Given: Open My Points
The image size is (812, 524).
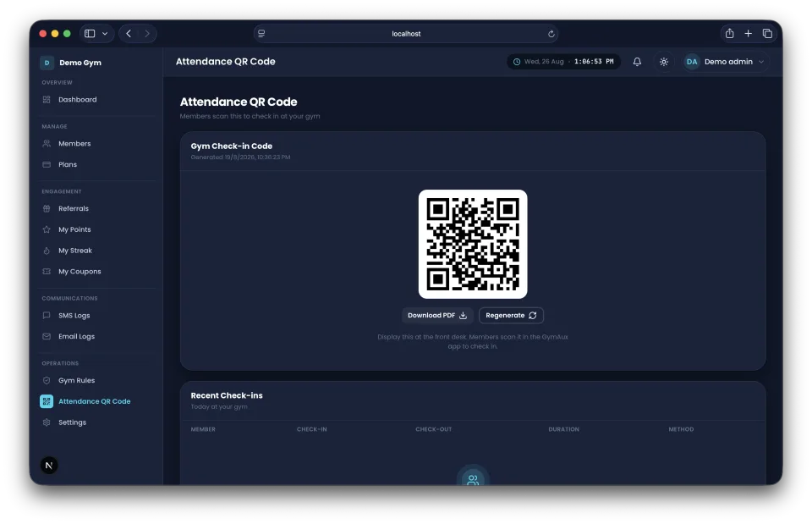Looking at the screenshot, I should [74, 229].
